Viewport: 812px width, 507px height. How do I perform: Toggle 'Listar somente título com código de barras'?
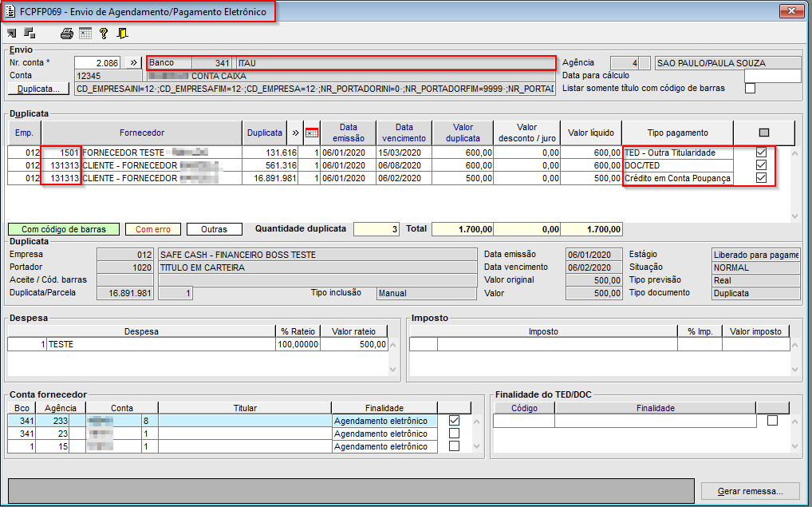click(x=750, y=88)
